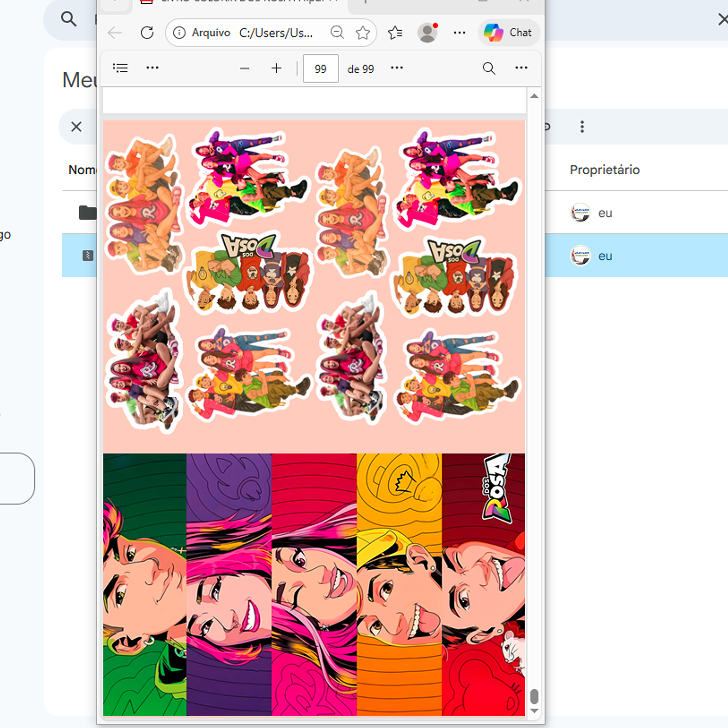Click the page number field showing 99
The width and height of the screenshot is (728, 728).
[x=320, y=69]
